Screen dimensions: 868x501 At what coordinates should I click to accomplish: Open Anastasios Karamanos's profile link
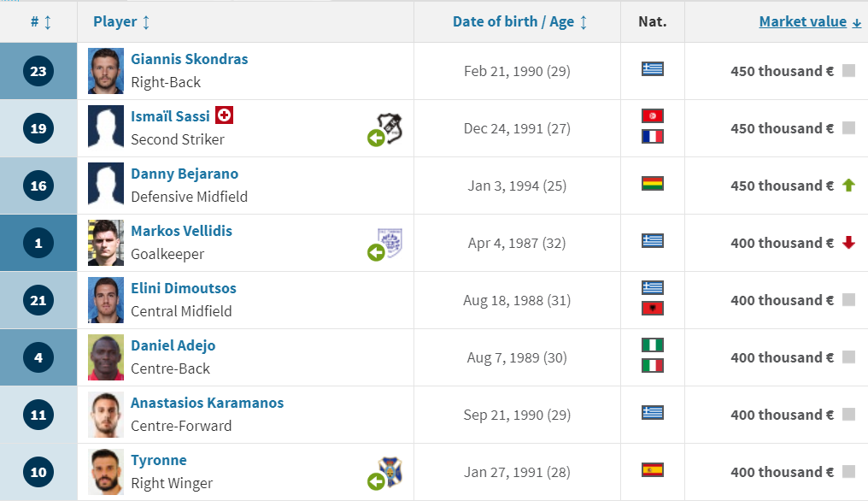[x=207, y=403]
